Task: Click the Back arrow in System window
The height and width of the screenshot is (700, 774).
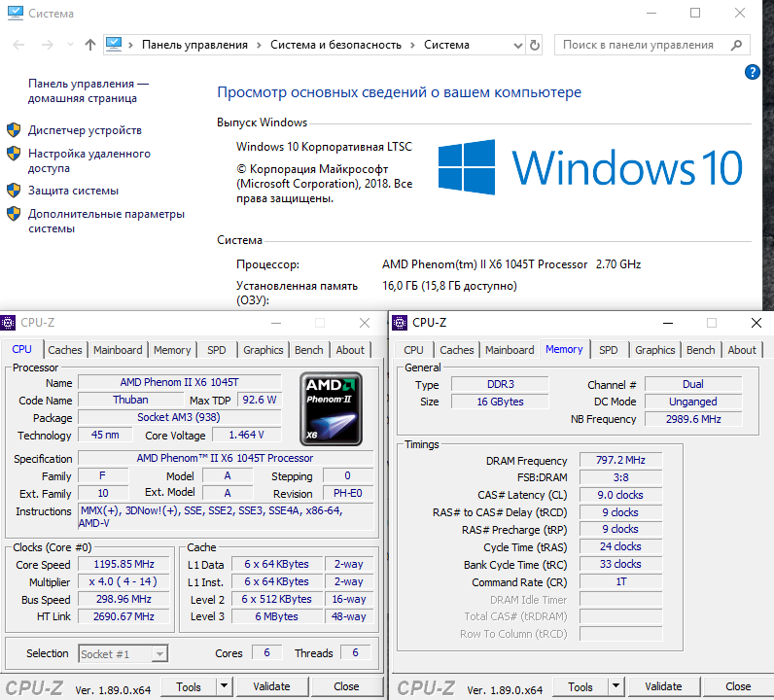Action: [18, 45]
